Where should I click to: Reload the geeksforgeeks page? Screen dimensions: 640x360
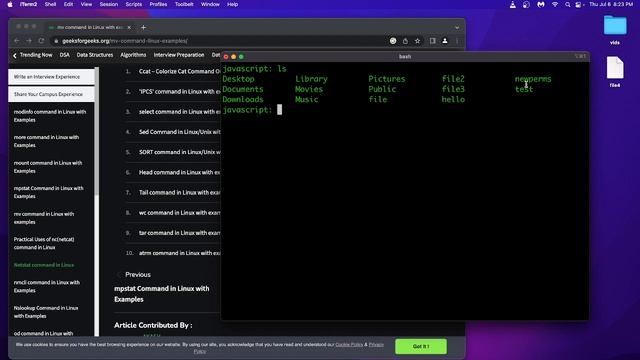41,41
